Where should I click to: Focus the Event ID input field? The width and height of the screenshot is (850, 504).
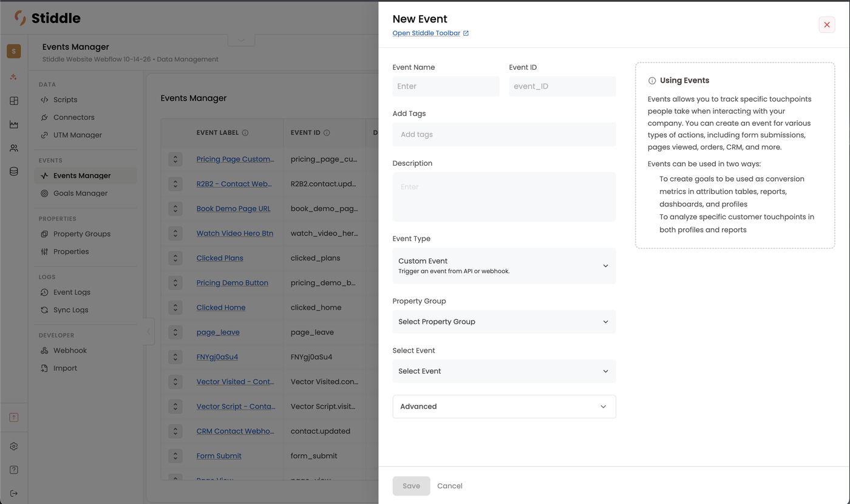click(x=562, y=86)
